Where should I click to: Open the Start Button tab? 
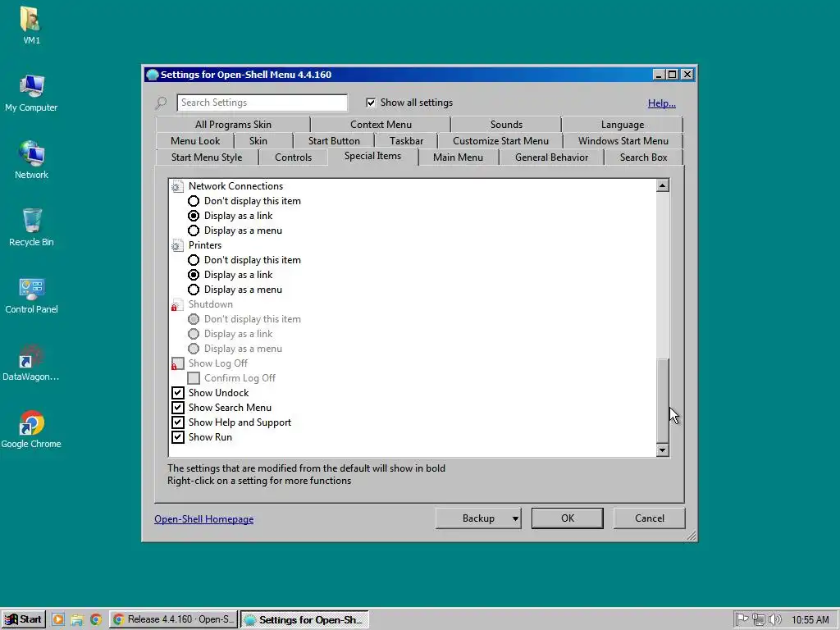pos(334,141)
